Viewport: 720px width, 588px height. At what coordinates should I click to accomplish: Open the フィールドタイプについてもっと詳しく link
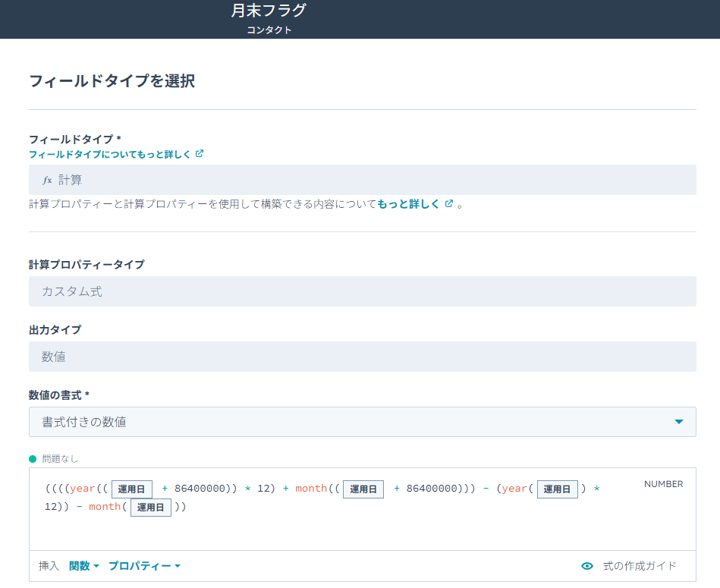pyautogui.click(x=110, y=154)
